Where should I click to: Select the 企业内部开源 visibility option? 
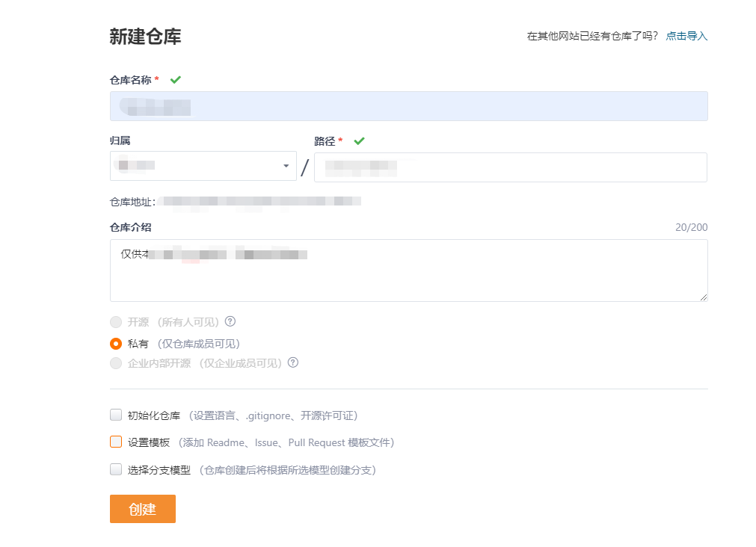click(117, 362)
